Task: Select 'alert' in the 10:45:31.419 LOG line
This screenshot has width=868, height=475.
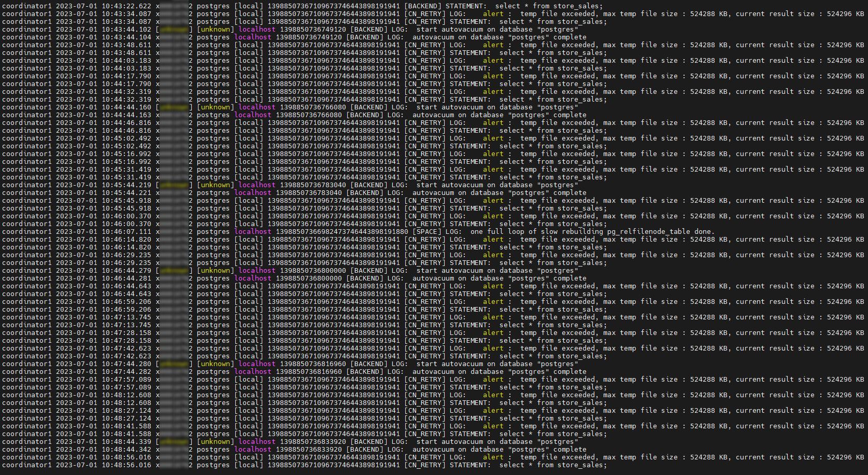Action: (x=493, y=170)
